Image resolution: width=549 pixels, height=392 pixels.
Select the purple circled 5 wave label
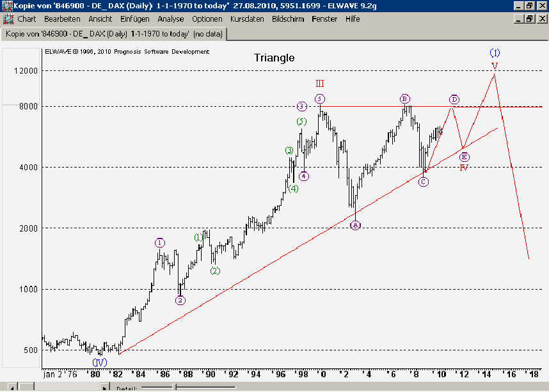[x=320, y=98]
